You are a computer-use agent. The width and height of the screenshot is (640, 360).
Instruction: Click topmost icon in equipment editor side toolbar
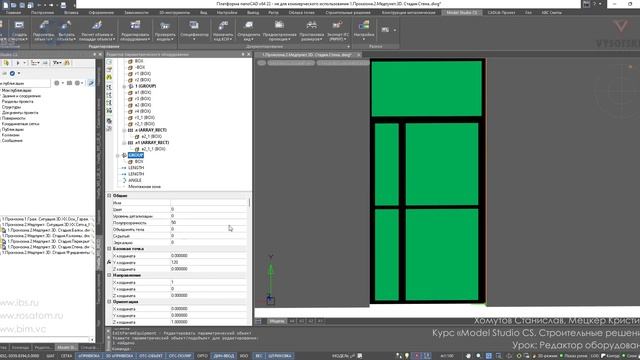click(x=109, y=62)
